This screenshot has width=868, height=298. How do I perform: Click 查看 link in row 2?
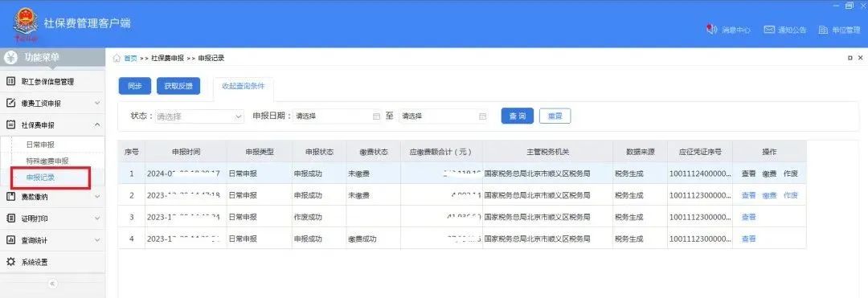coord(748,195)
